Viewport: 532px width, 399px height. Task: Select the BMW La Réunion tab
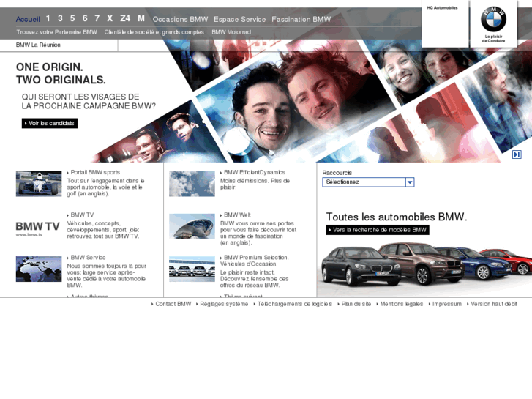pyautogui.click(x=38, y=45)
